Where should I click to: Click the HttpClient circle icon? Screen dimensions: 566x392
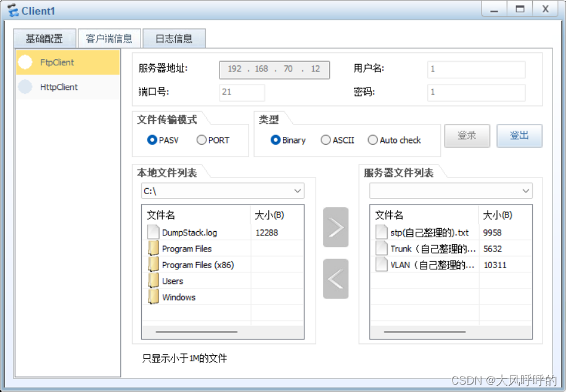click(25, 87)
